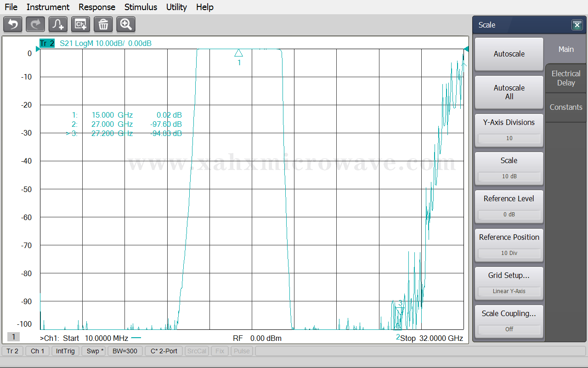
Task: Click the trash delete icon
Action: pyautogui.click(x=103, y=24)
